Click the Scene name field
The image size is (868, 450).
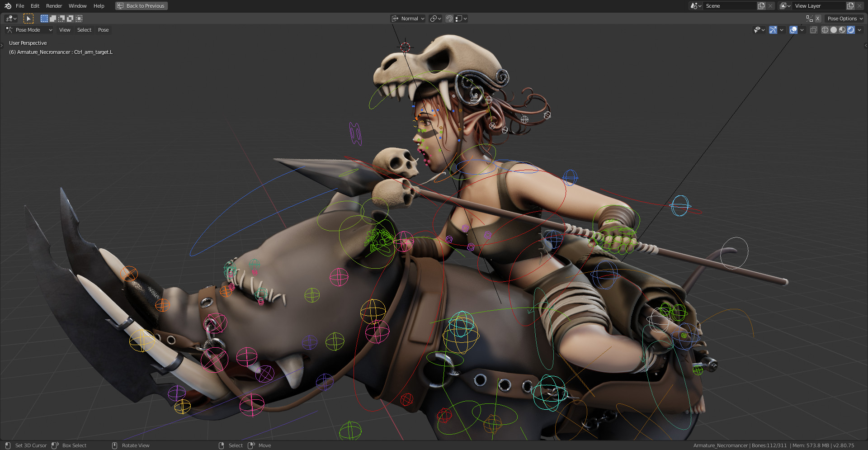[x=730, y=6]
